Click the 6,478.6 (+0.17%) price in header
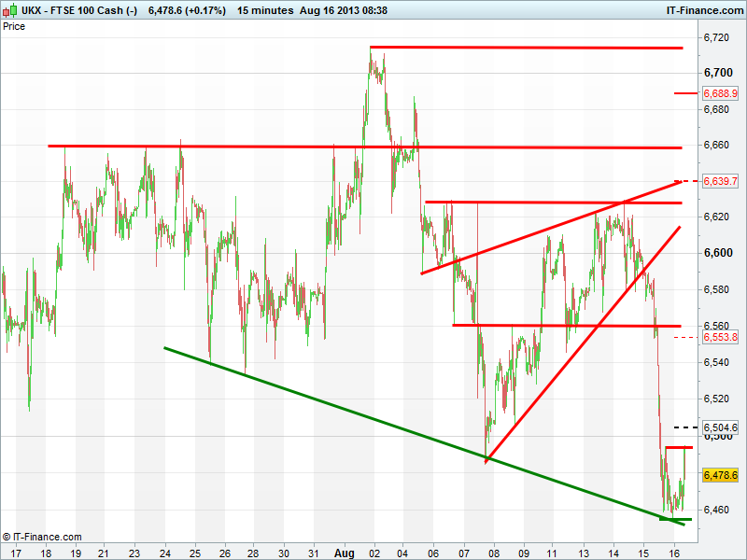The image size is (747, 560). [187, 10]
